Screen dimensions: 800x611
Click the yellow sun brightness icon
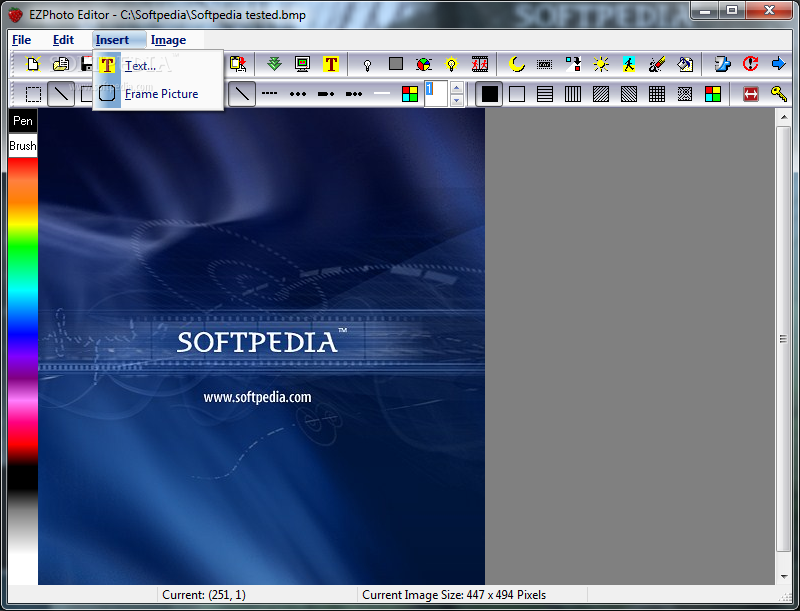[601, 64]
